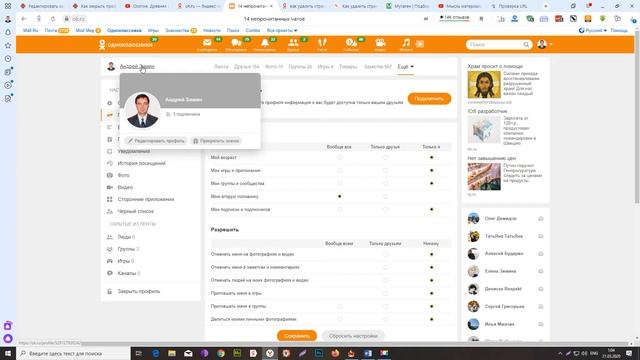This screenshot has width=640, height=360.
Task: Click 'Закрыть профиль' link in sidebar
Action: [138, 291]
